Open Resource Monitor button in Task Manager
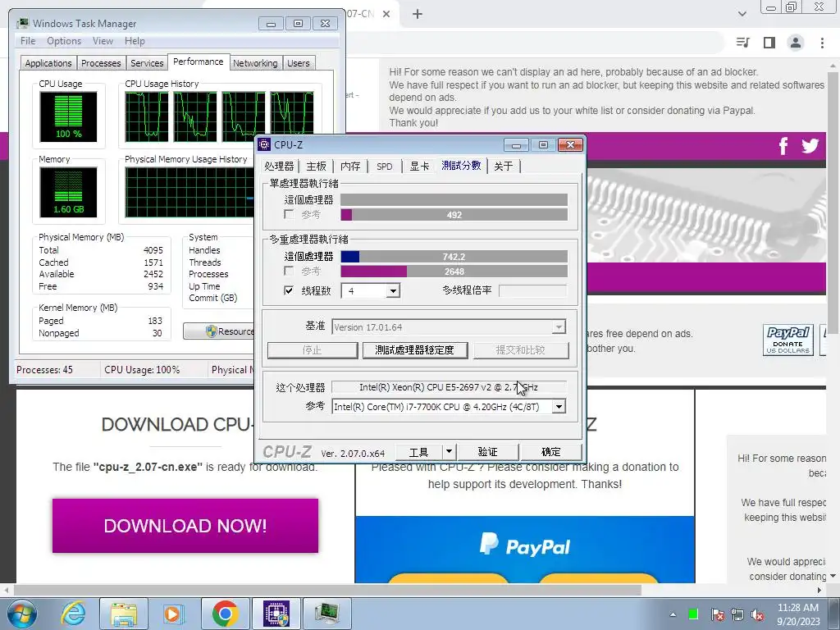840x630 pixels. pyautogui.click(x=220, y=331)
